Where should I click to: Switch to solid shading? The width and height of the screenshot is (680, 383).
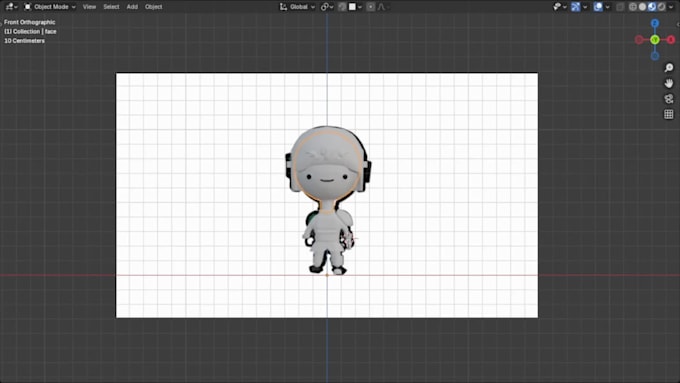click(x=642, y=7)
